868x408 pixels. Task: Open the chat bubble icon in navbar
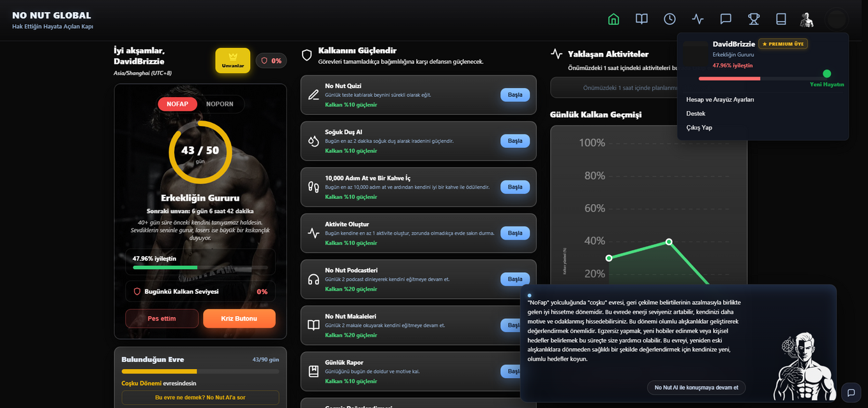click(x=726, y=19)
